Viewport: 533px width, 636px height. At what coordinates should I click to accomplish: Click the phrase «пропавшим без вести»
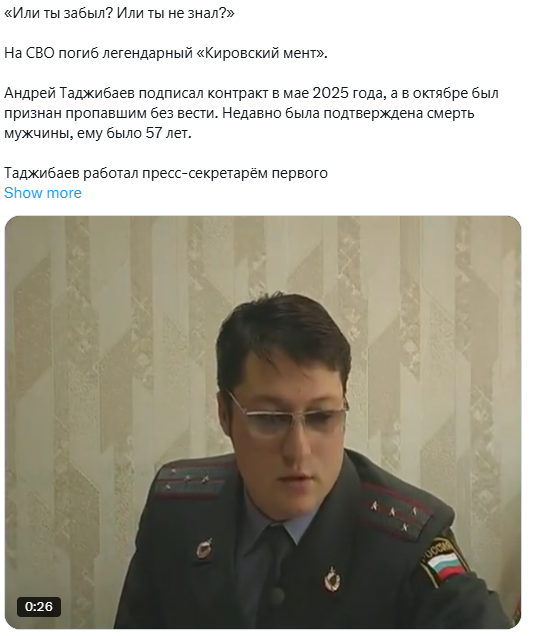pyautogui.click(x=142, y=113)
